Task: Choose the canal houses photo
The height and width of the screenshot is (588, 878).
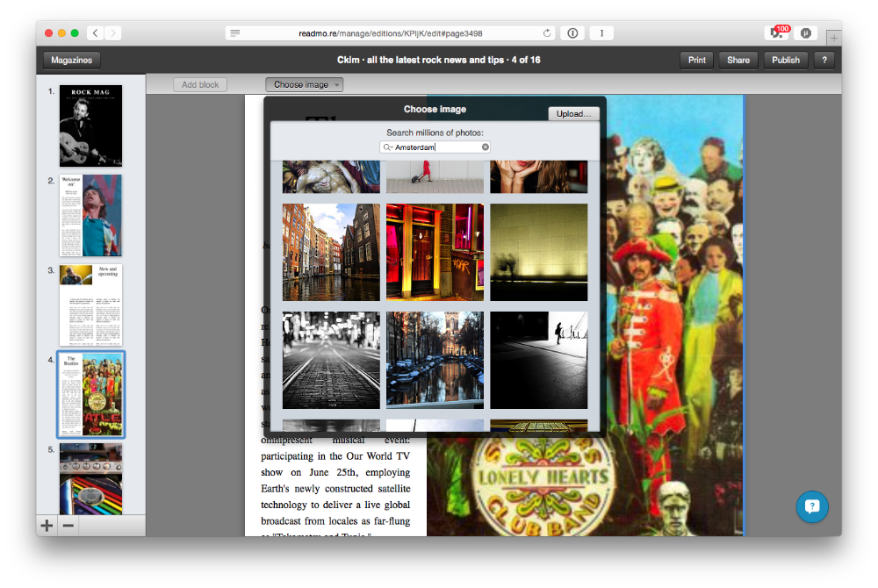Action: pyautogui.click(x=331, y=253)
